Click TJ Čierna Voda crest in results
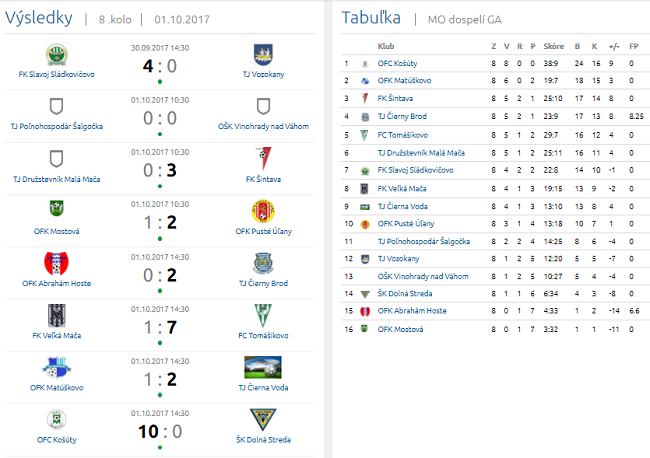This screenshot has width=650, height=458. click(x=262, y=366)
